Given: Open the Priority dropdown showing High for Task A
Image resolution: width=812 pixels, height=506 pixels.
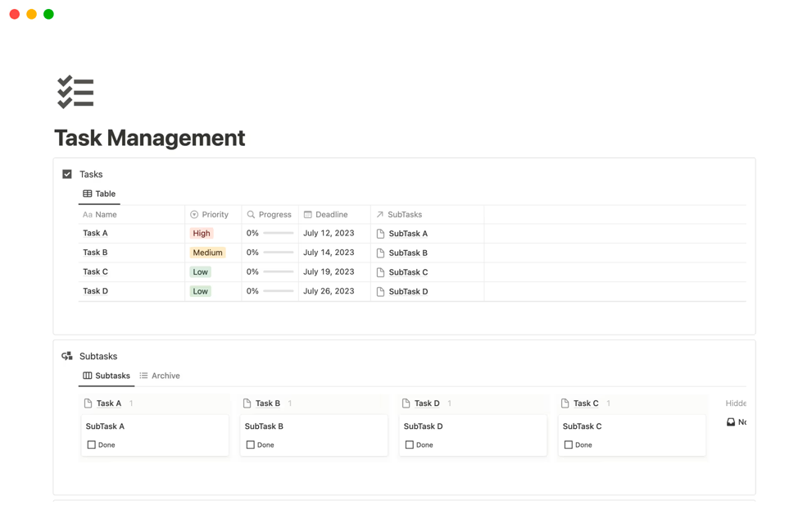Looking at the screenshot, I should click(x=202, y=233).
